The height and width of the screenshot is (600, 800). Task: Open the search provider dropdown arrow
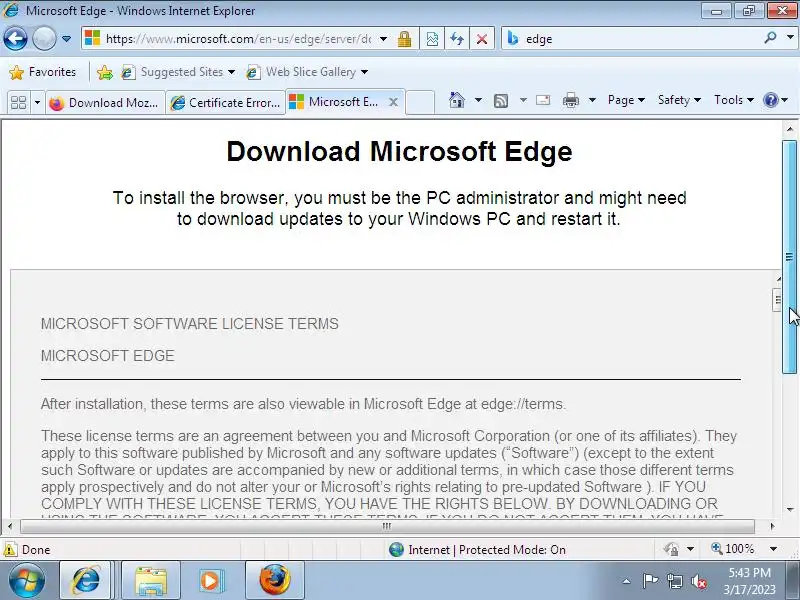click(790, 38)
